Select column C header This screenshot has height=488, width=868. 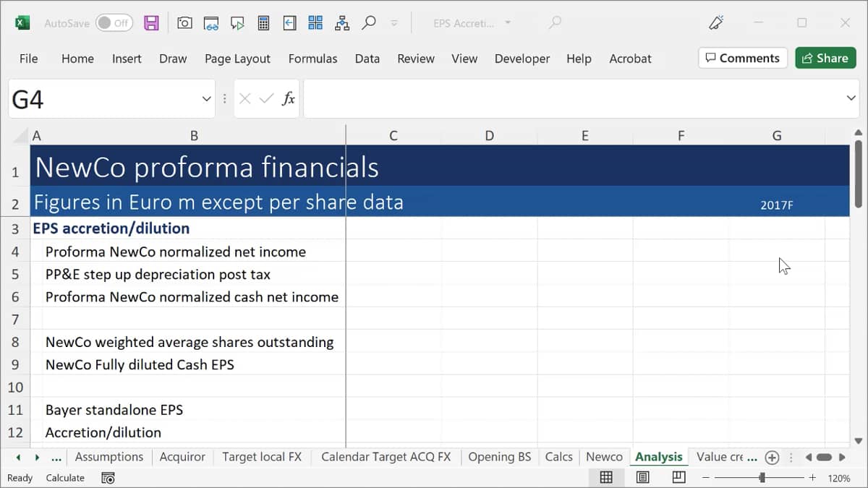click(393, 135)
